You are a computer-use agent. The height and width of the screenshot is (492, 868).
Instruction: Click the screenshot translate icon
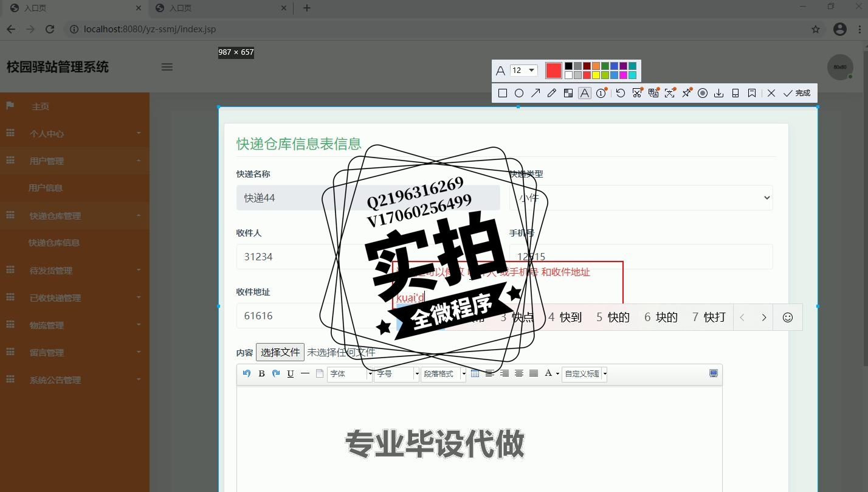coord(653,93)
